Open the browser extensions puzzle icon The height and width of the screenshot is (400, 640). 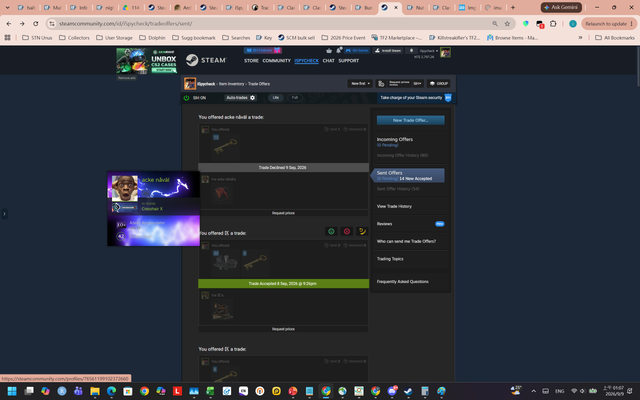pos(553,24)
